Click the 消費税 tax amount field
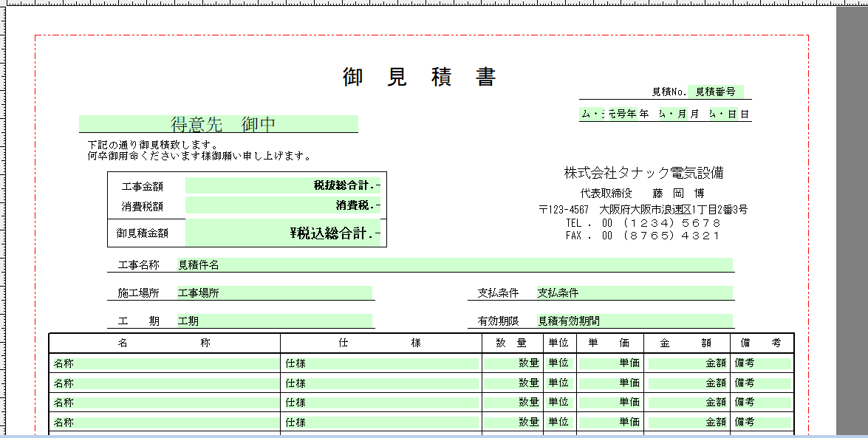Screen dimensions: 868x438 click(283, 205)
